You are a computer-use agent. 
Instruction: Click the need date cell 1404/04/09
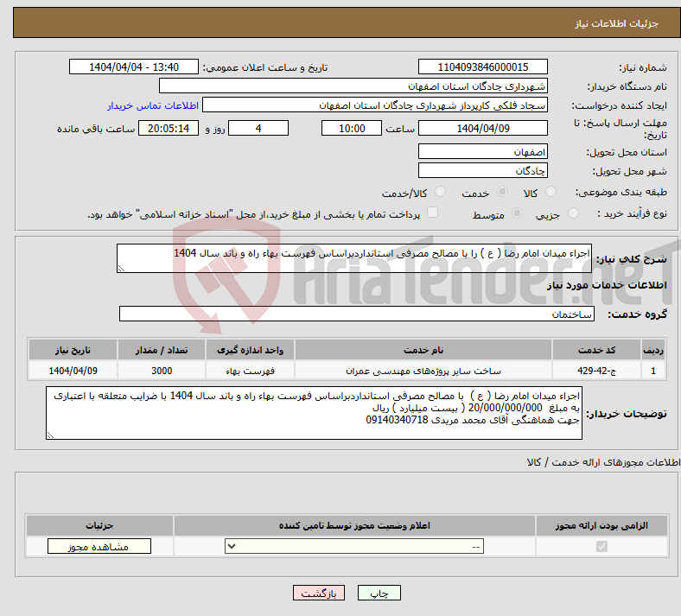pyautogui.click(x=73, y=371)
